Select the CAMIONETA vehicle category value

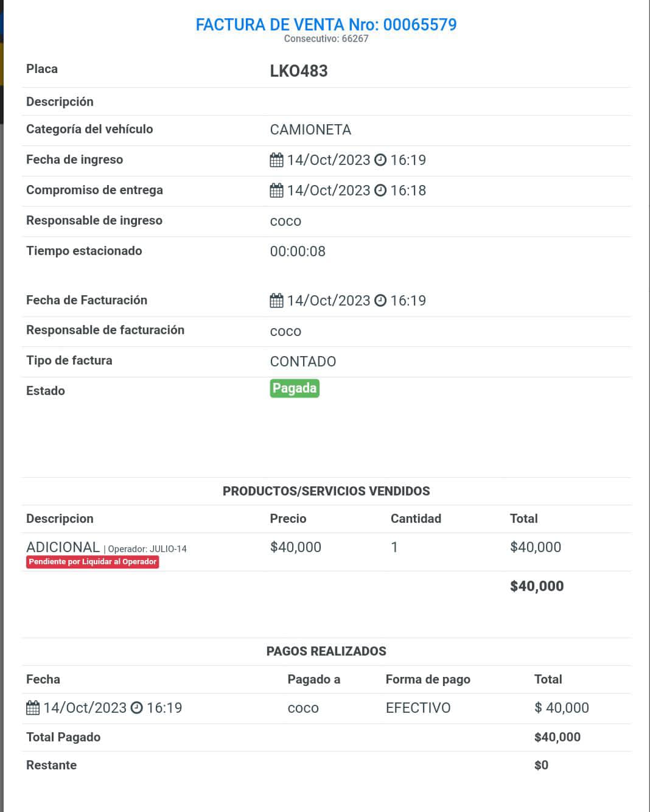[310, 130]
